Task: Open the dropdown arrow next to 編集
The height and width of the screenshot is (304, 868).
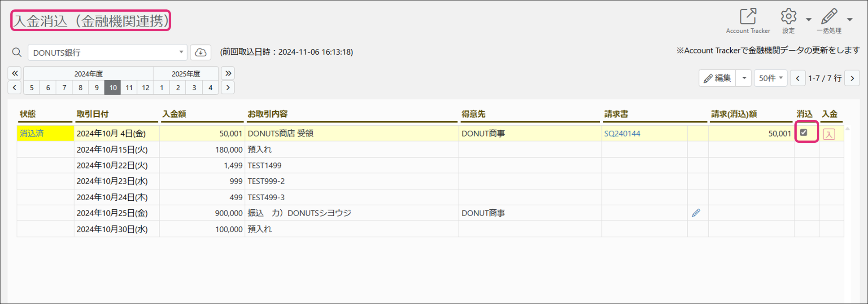Action: pos(744,78)
